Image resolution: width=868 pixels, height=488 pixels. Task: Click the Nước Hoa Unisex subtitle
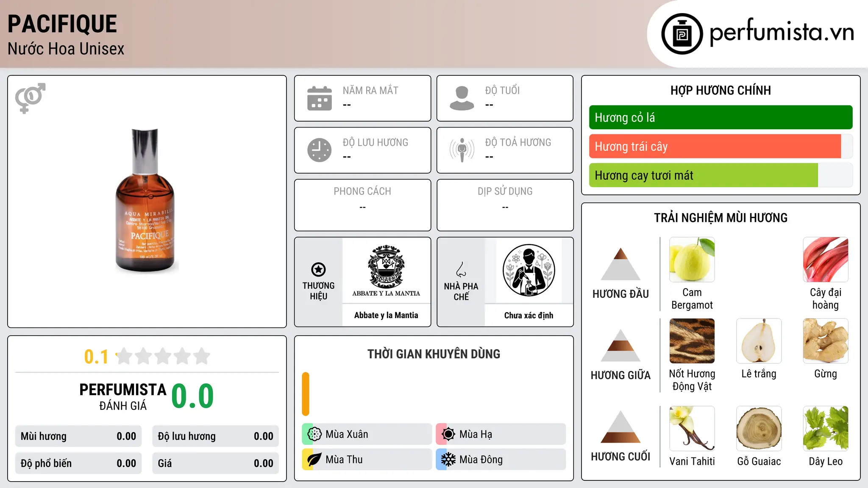point(66,49)
